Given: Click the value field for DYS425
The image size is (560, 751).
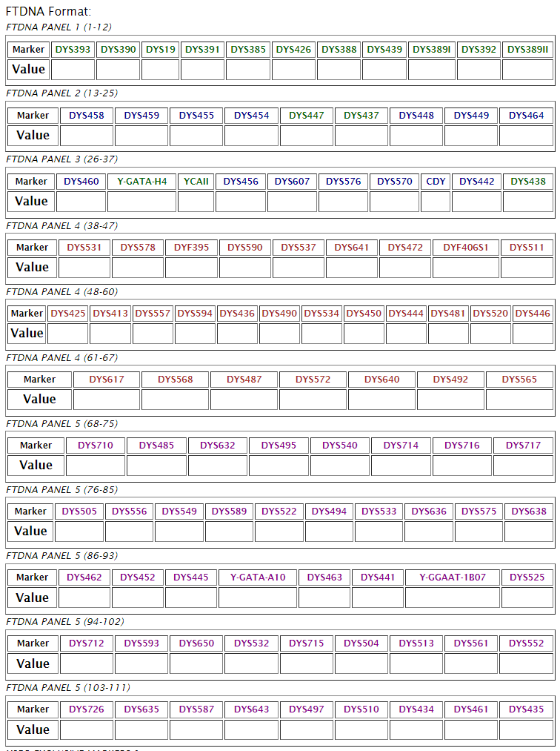Looking at the screenshot, I should [68, 334].
